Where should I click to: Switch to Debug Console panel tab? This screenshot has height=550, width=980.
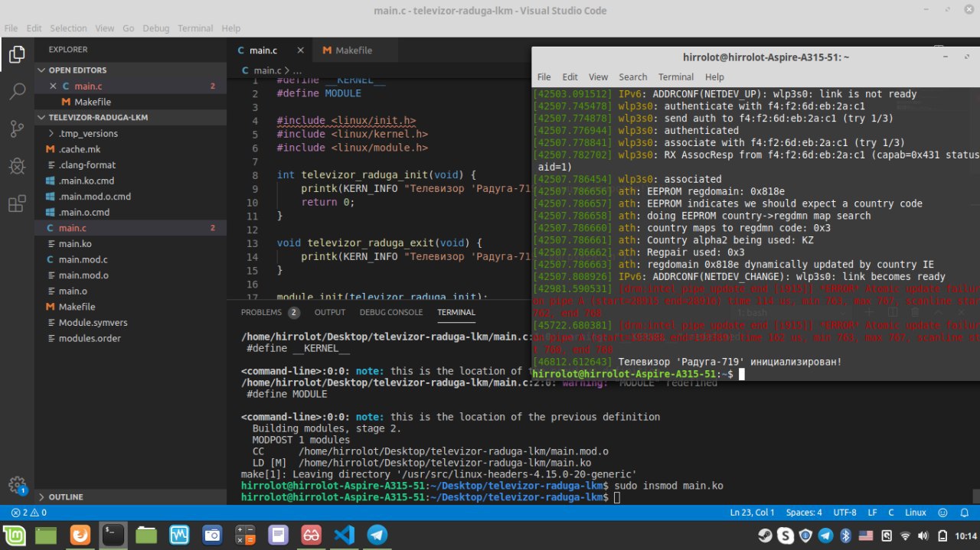click(391, 312)
